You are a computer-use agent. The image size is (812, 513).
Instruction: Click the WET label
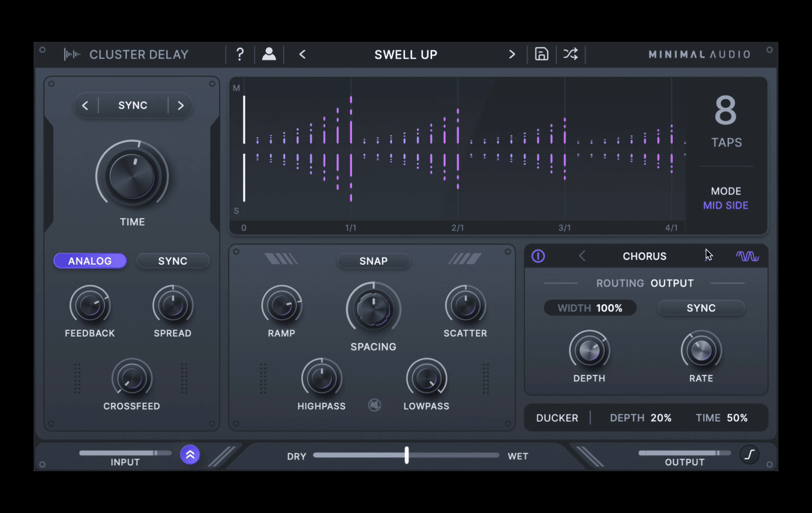[x=518, y=457]
